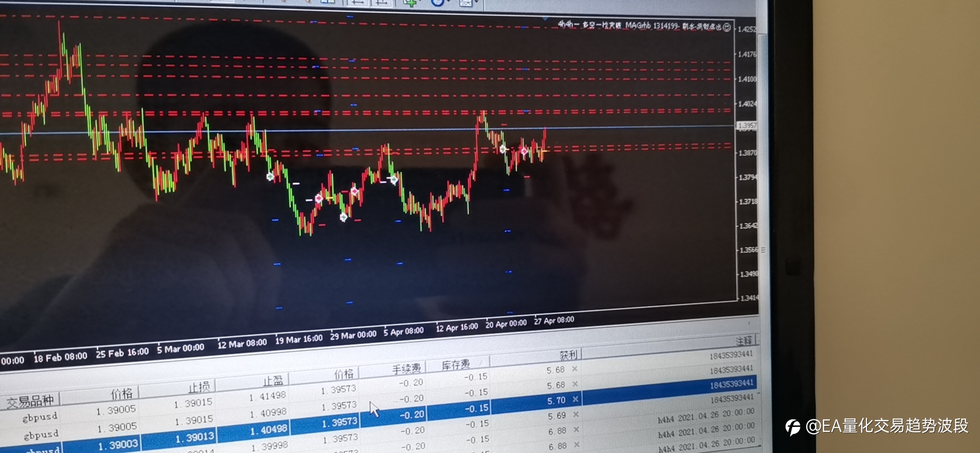The image size is (980, 453).
Task: Click the 29 Mar 00:00 time label
Action: [353, 336]
